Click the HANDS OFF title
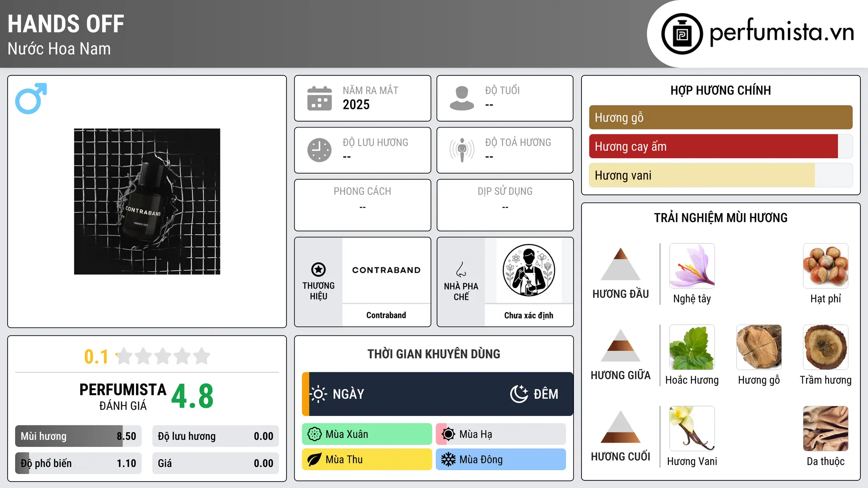The height and width of the screenshot is (488, 868). (66, 24)
